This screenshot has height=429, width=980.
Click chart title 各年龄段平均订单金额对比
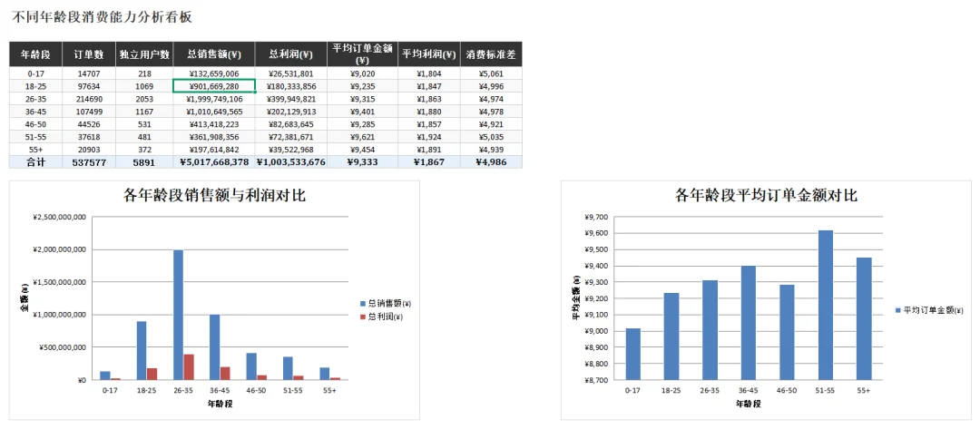[x=766, y=196]
